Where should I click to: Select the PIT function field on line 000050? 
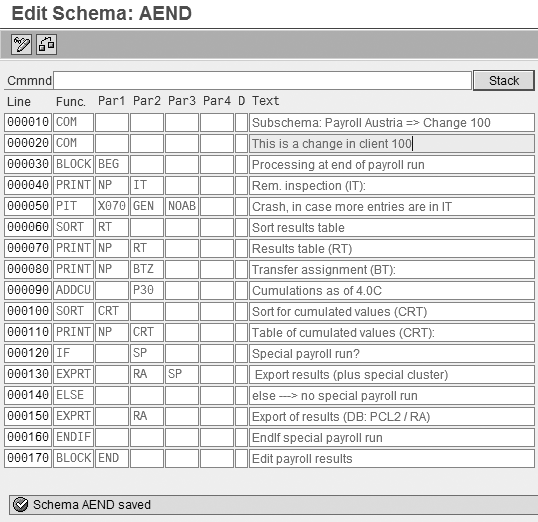point(73,206)
